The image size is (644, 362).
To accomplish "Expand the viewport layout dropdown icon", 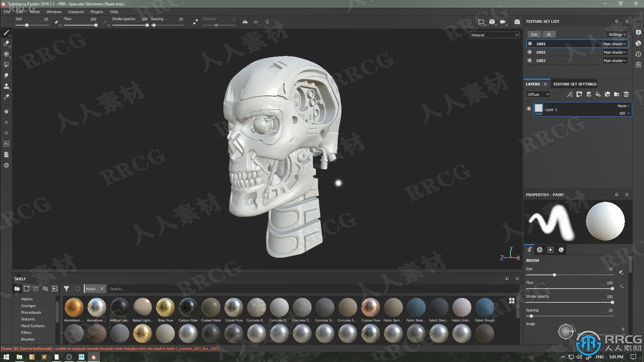I will (481, 22).
